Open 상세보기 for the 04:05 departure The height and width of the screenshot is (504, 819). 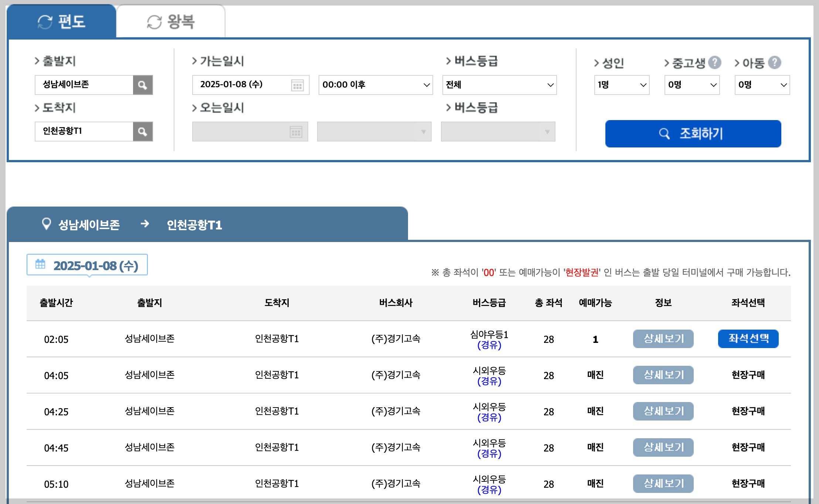pyautogui.click(x=663, y=375)
